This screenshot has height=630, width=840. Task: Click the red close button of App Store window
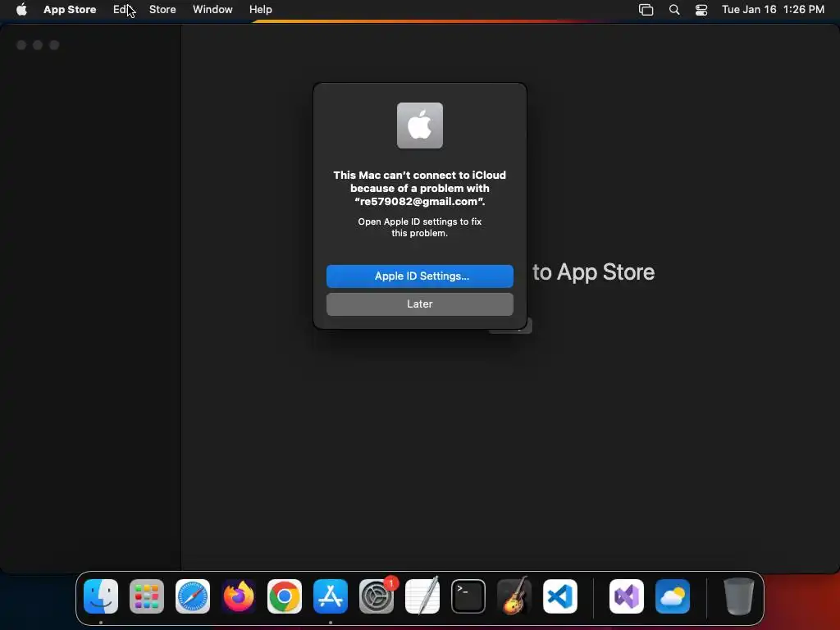click(x=21, y=45)
